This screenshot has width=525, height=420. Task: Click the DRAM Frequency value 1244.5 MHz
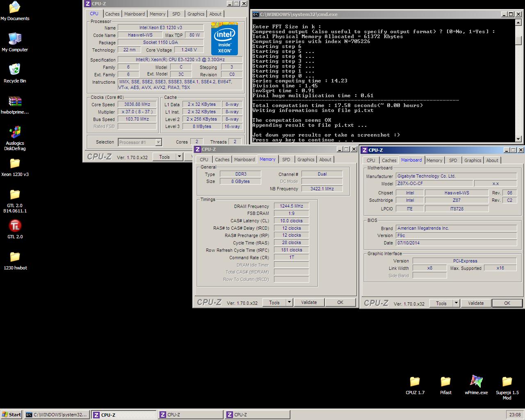coord(291,206)
